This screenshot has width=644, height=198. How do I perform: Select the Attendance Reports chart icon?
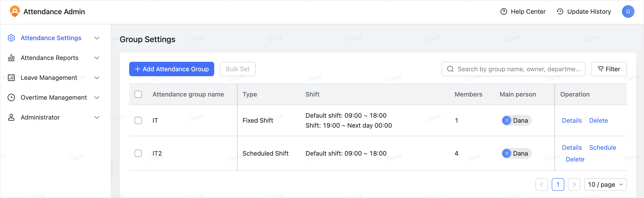point(11,58)
